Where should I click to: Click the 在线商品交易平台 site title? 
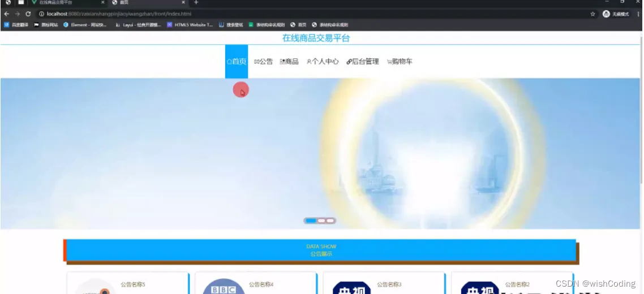[316, 38]
